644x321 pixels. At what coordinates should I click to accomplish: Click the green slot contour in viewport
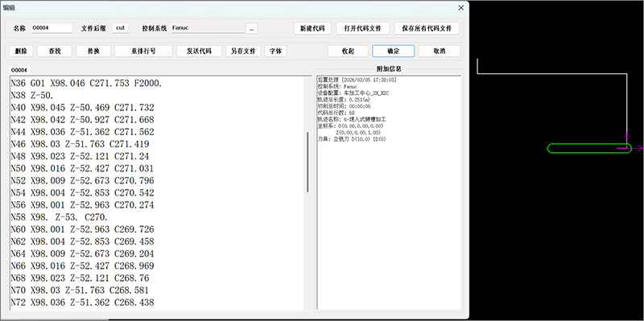(x=589, y=148)
